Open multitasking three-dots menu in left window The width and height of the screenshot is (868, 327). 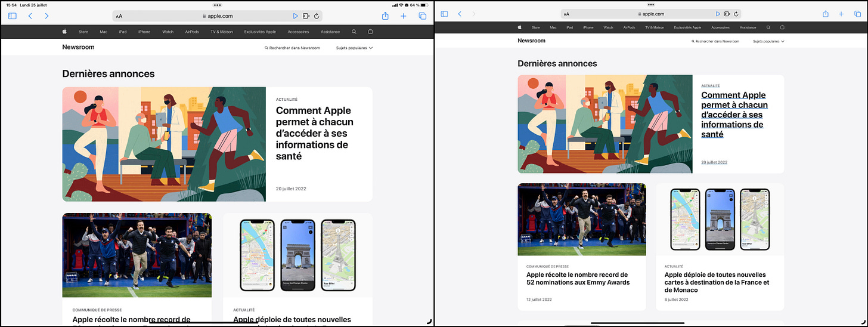coord(217,5)
